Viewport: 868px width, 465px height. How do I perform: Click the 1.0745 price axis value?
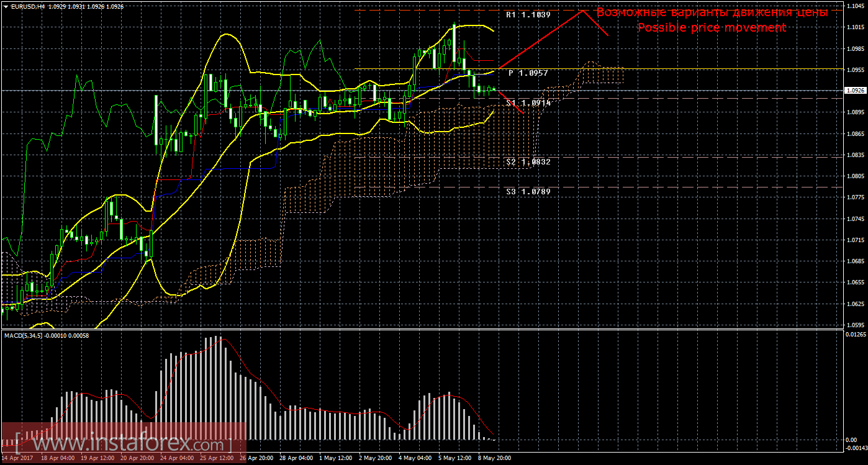click(x=856, y=219)
